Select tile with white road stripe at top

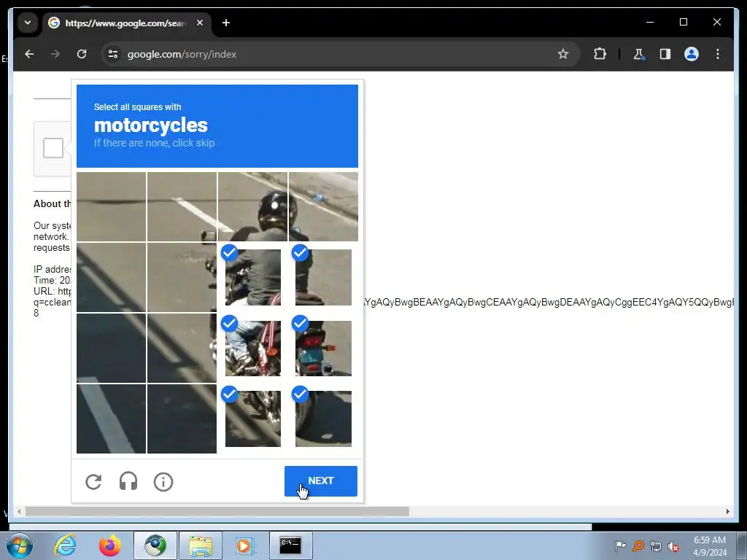point(182,206)
